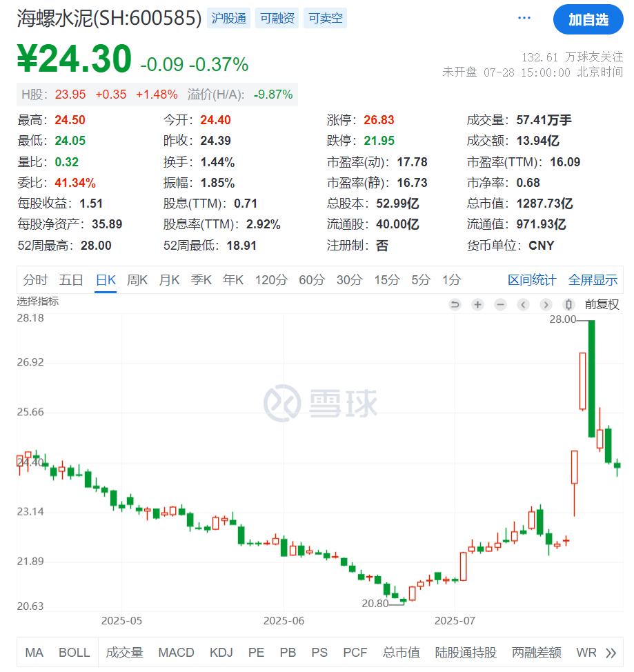Click the 委比 value 41.34%
This screenshot has height=672, width=634.
[x=75, y=183]
